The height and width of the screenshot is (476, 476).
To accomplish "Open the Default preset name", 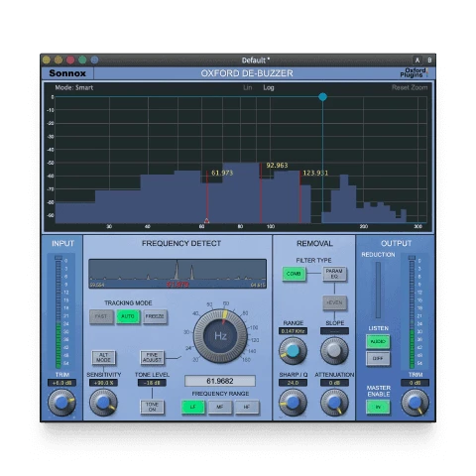I will point(255,60).
